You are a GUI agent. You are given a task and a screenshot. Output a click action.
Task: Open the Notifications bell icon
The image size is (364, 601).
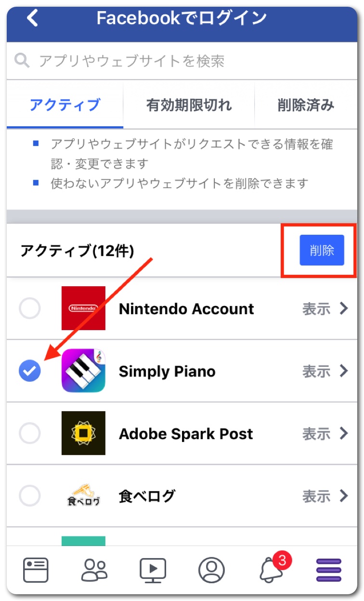[x=271, y=570]
